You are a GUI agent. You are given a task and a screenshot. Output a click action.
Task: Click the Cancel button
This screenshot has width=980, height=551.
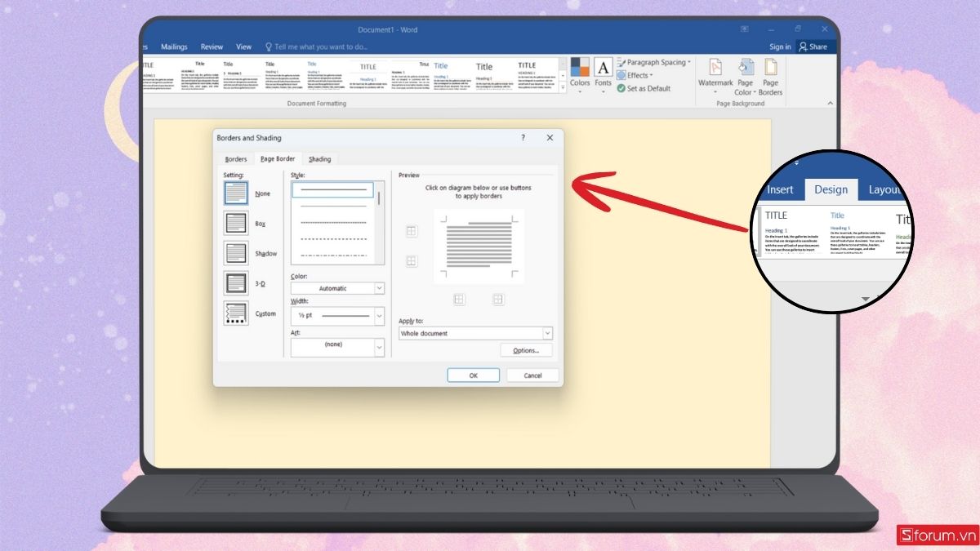point(532,375)
